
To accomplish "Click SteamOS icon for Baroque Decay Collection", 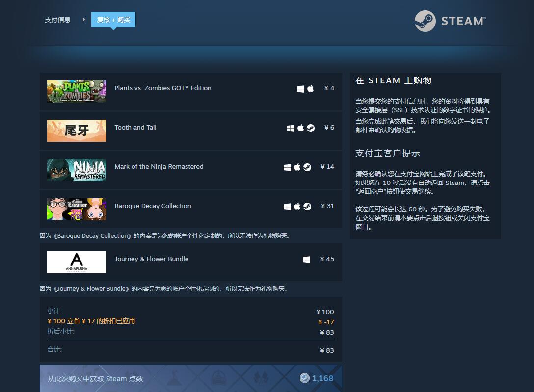I will tap(307, 207).
